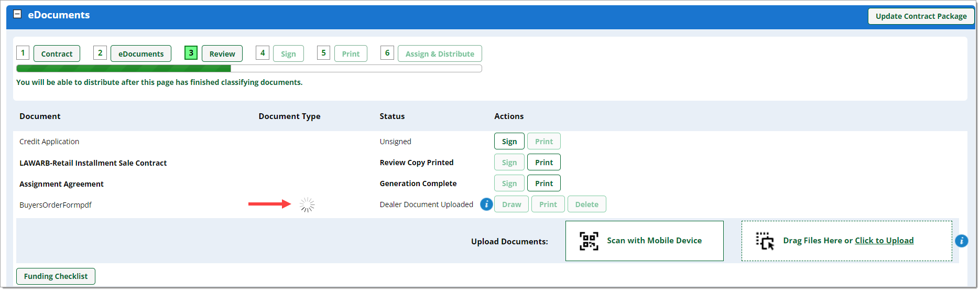Screen dimensions: 980x291
Task: Click the Upload Documents label
Action: coord(509,242)
